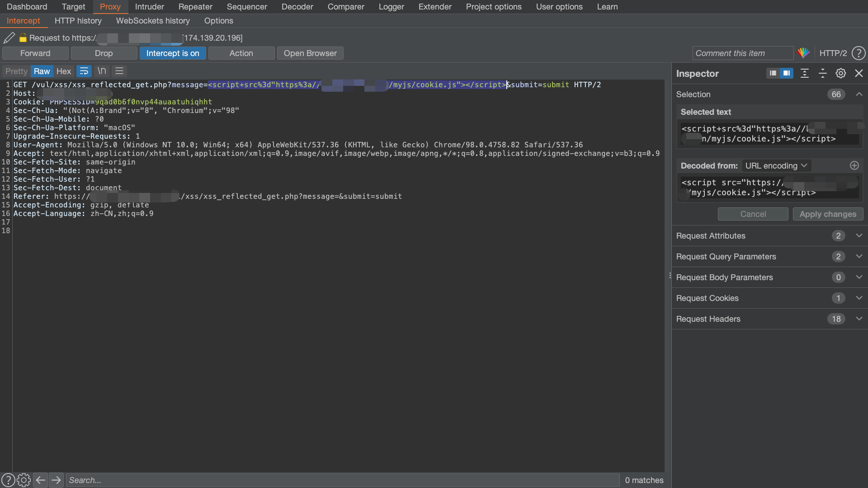The width and height of the screenshot is (868, 488).
Task: Click the Forward button
Action: (35, 53)
